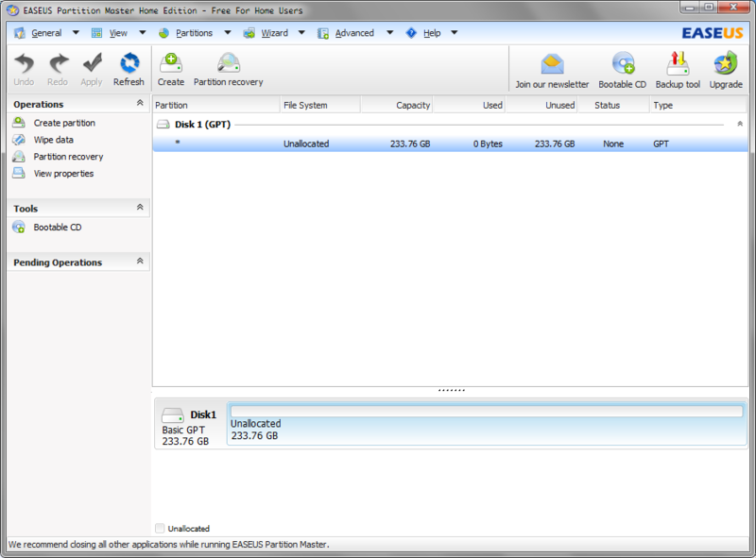Expand the Wizard dropdown arrow
The width and height of the screenshot is (756, 558).
tap(301, 33)
